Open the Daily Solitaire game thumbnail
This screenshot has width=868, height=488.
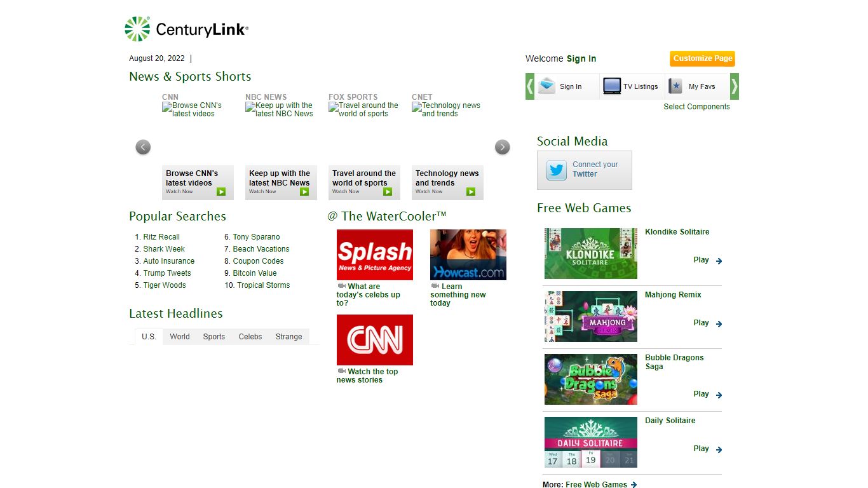pyautogui.click(x=591, y=442)
